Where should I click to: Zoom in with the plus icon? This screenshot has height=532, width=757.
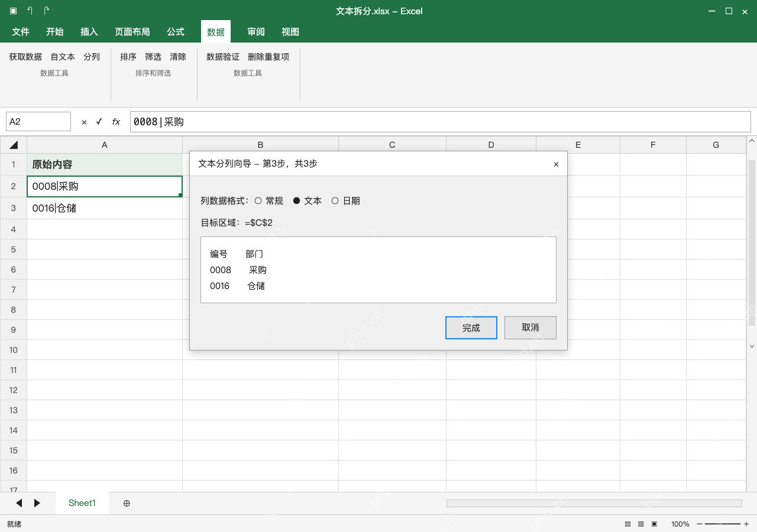pos(746,524)
